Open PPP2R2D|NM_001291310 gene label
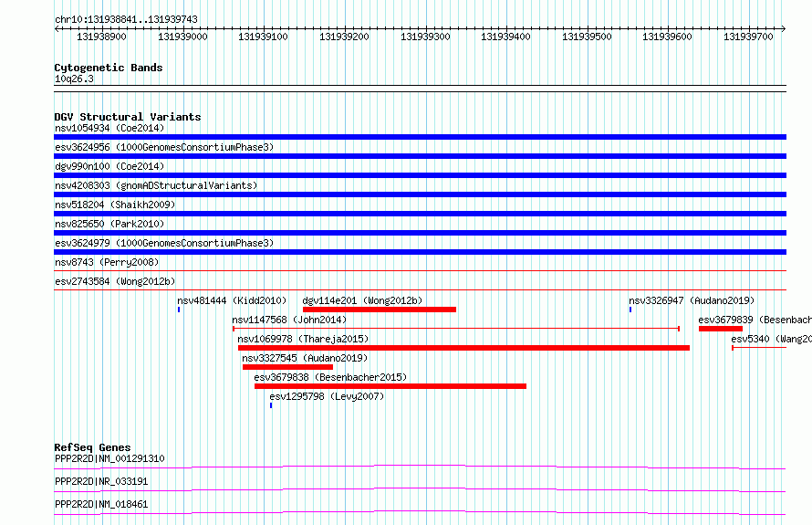The height and width of the screenshot is (525, 812). click(x=109, y=458)
